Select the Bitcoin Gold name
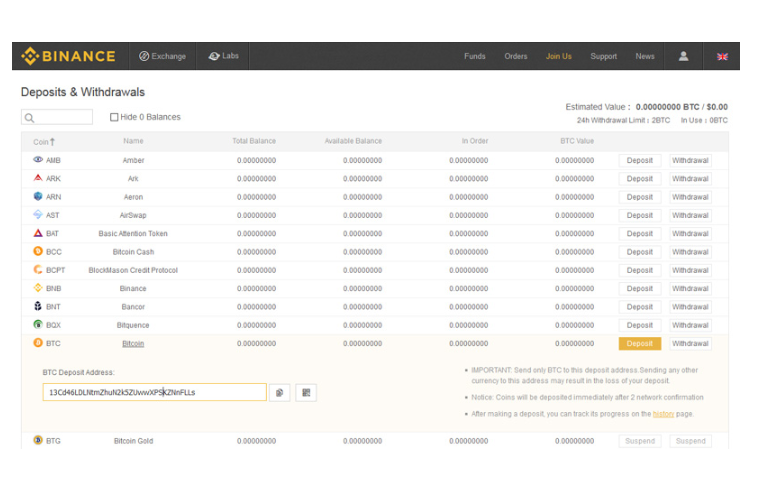 click(133, 441)
